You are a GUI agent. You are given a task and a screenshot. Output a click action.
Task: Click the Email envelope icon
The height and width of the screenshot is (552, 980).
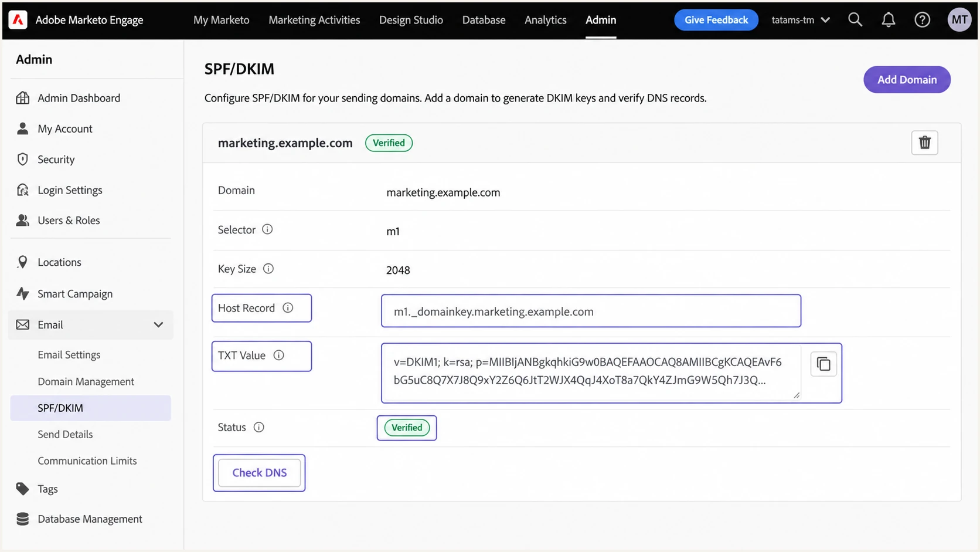pos(22,324)
